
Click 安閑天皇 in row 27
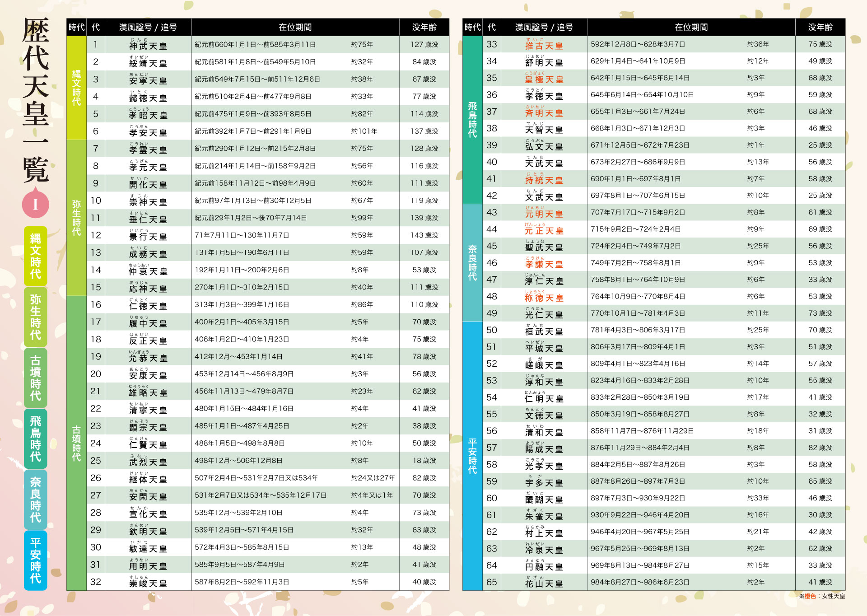pos(148,497)
